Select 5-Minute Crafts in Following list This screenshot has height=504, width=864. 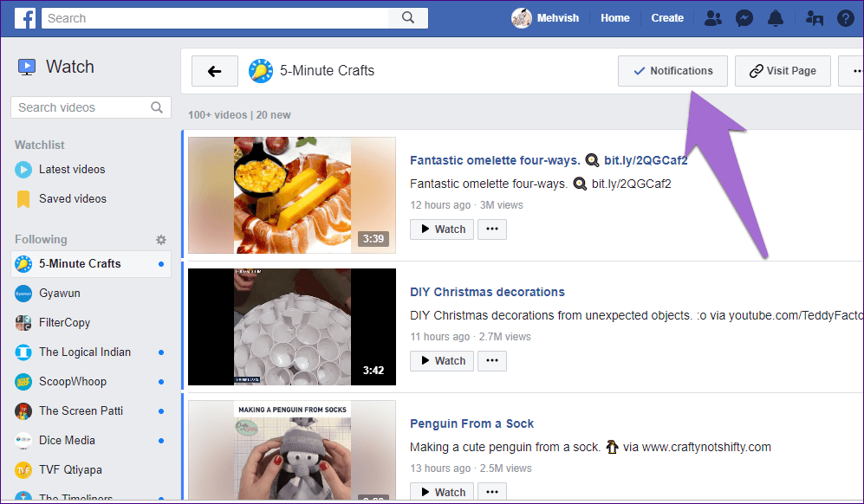click(x=90, y=264)
